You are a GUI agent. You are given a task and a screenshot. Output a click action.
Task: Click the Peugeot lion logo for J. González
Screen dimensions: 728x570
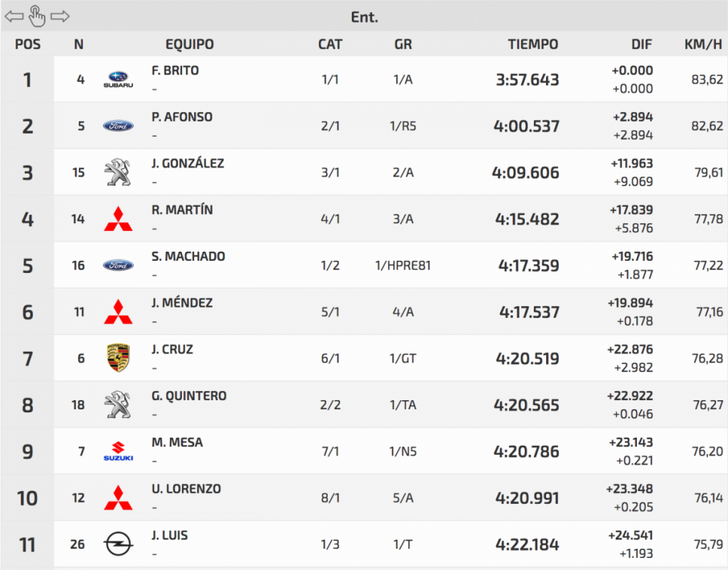pyautogui.click(x=118, y=173)
